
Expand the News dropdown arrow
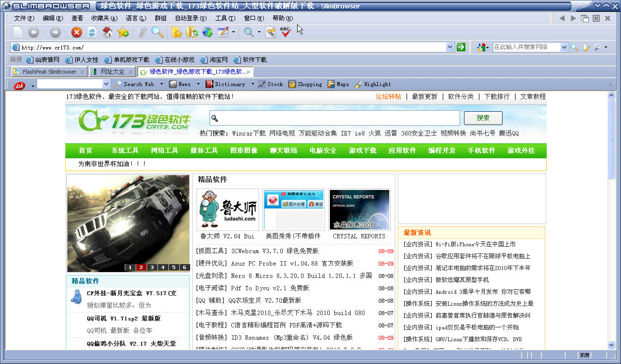[198, 85]
